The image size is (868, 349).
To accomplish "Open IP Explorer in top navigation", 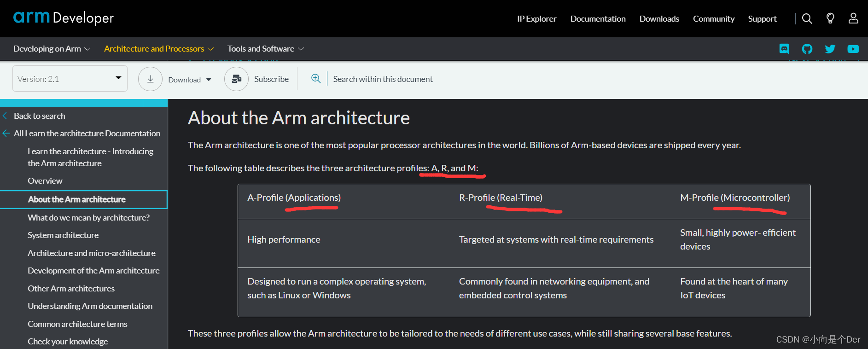I will (536, 19).
